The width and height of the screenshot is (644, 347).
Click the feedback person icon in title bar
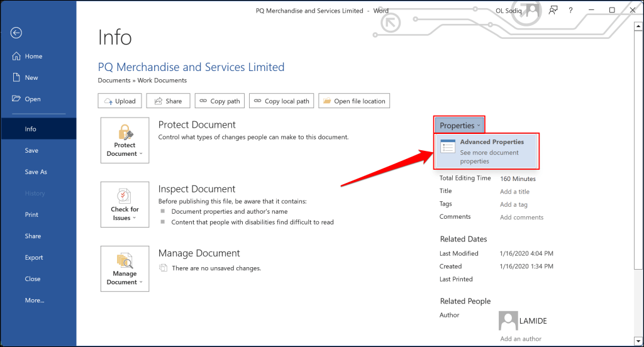pos(553,10)
